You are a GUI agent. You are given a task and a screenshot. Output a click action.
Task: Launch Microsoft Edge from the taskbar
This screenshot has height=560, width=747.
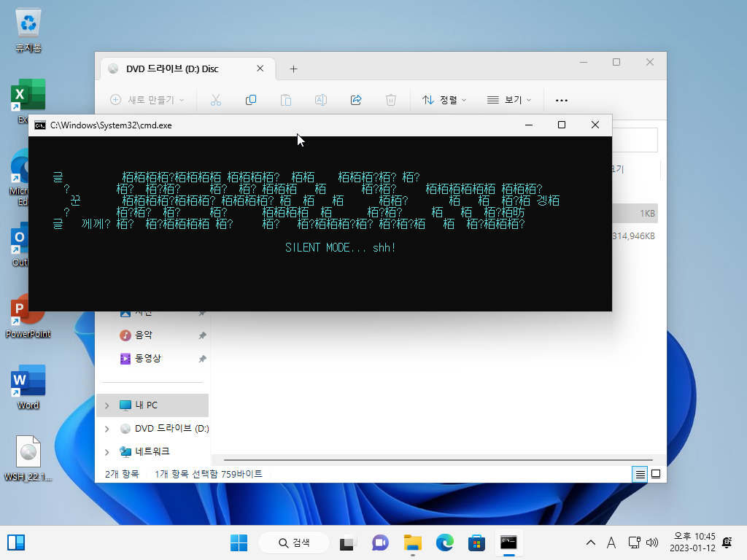pyautogui.click(x=444, y=542)
